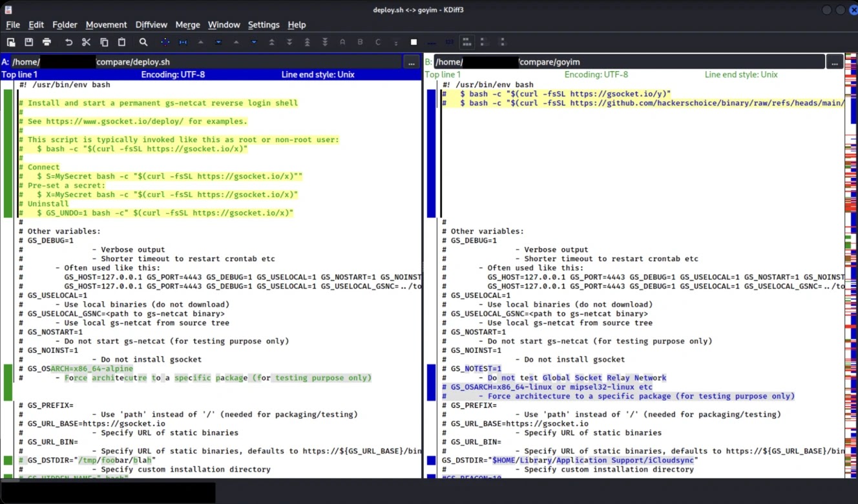Image resolution: width=858 pixels, height=504 pixels.
Task: Select lines from C toolbar icon
Action: (378, 42)
